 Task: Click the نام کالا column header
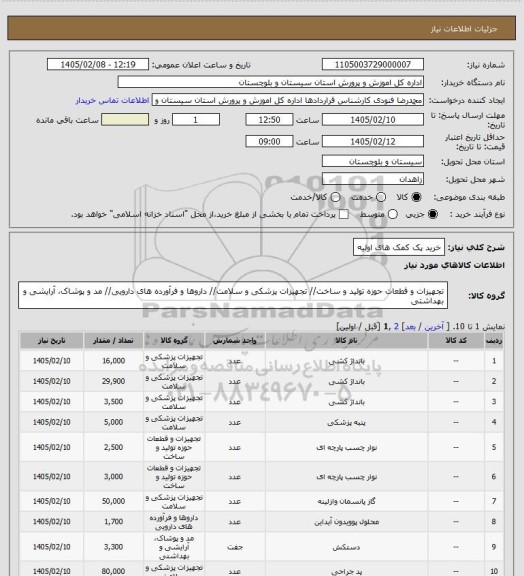346,341
